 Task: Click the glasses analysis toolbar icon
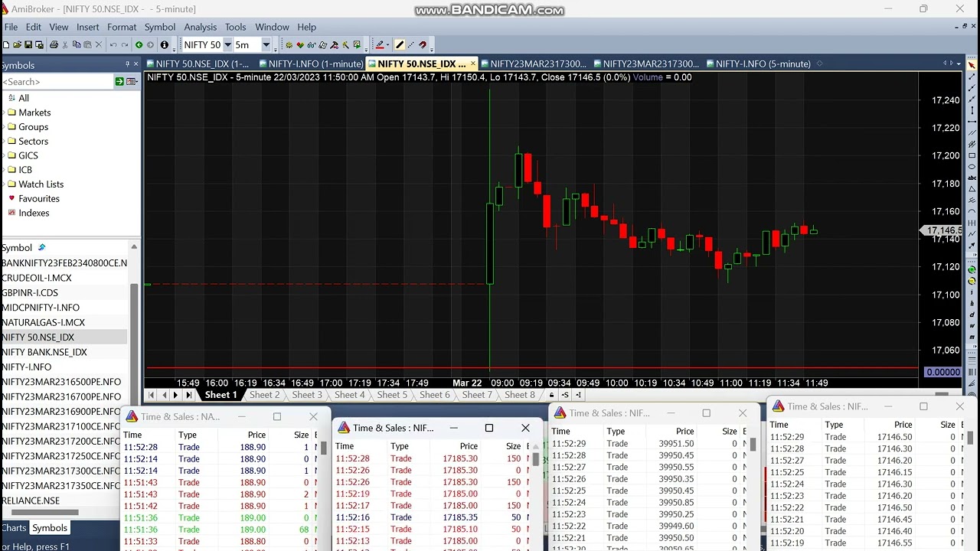click(x=311, y=44)
